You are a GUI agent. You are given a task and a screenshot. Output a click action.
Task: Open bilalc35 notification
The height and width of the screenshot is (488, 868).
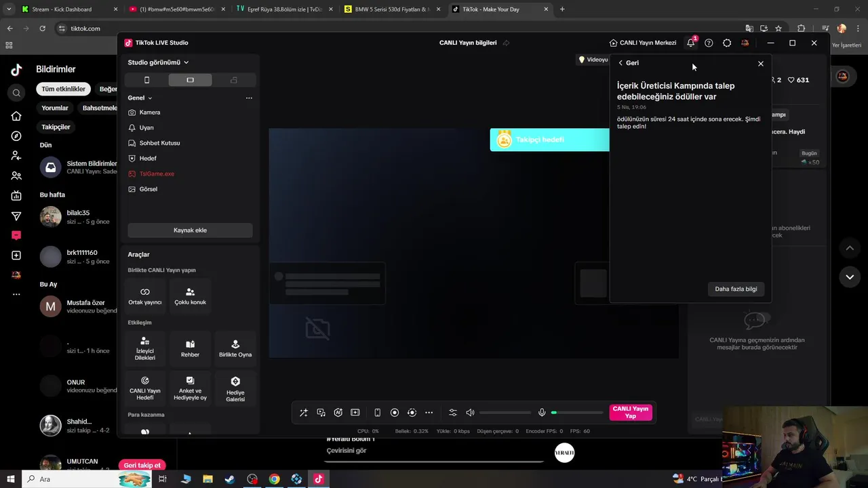click(x=78, y=217)
